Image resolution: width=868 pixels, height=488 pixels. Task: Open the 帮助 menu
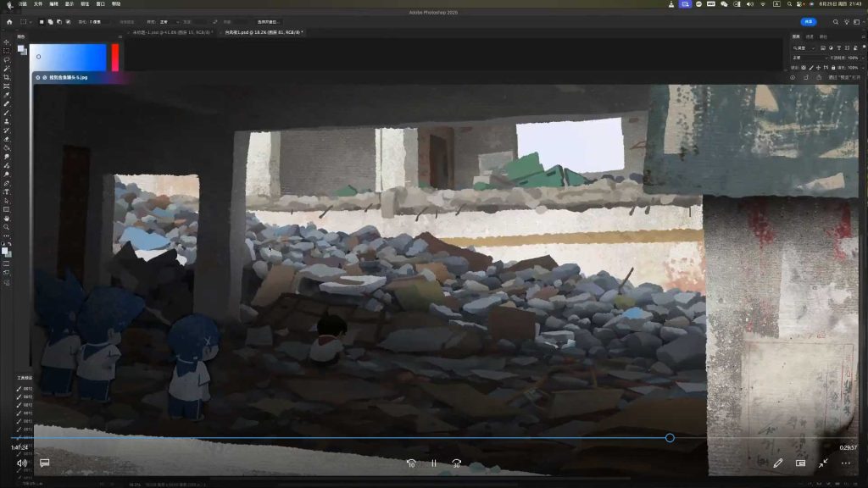(x=115, y=4)
